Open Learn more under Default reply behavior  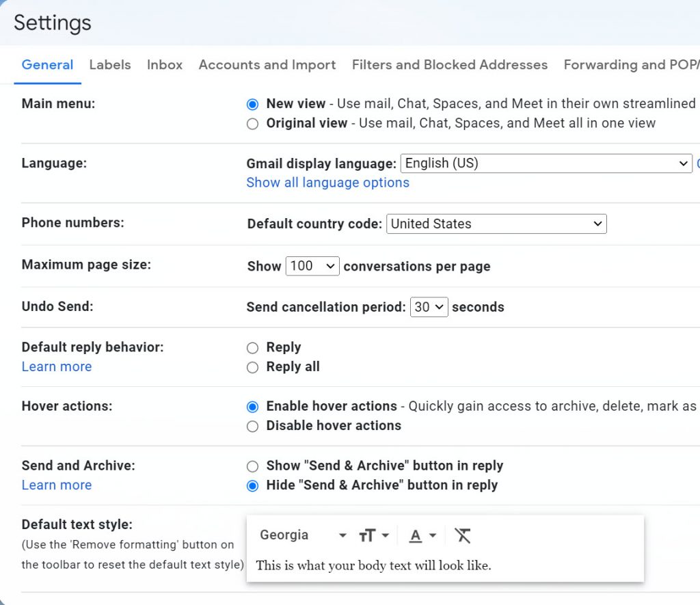(x=57, y=366)
